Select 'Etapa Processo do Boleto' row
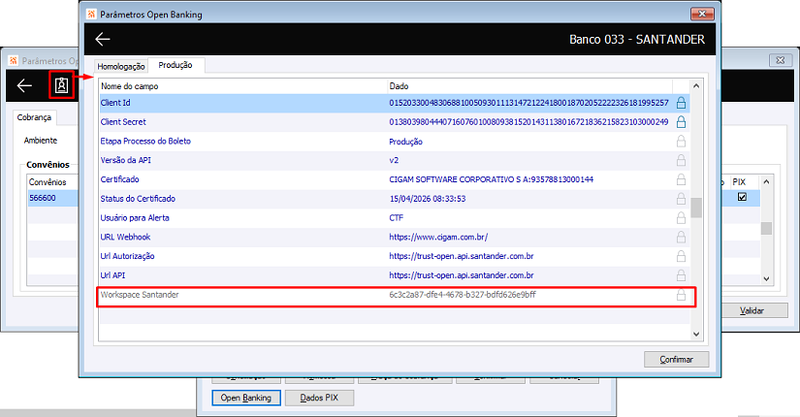Screen dimensions: 800x417 [394, 141]
